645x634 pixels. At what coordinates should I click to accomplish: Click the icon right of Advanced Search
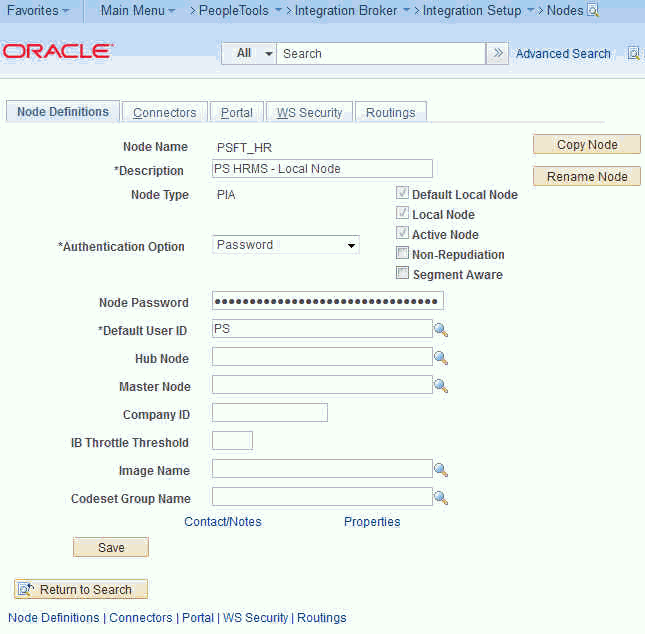pyautogui.click(x=633, y=53)
